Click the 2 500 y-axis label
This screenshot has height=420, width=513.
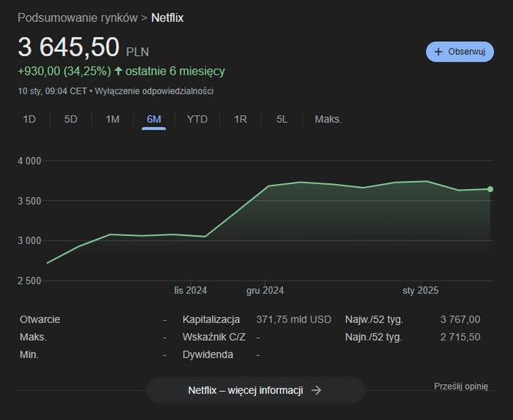coord(29,281)
